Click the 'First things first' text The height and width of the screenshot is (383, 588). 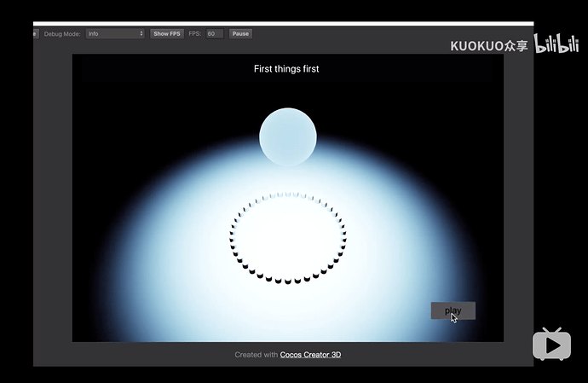pos(286,69)
